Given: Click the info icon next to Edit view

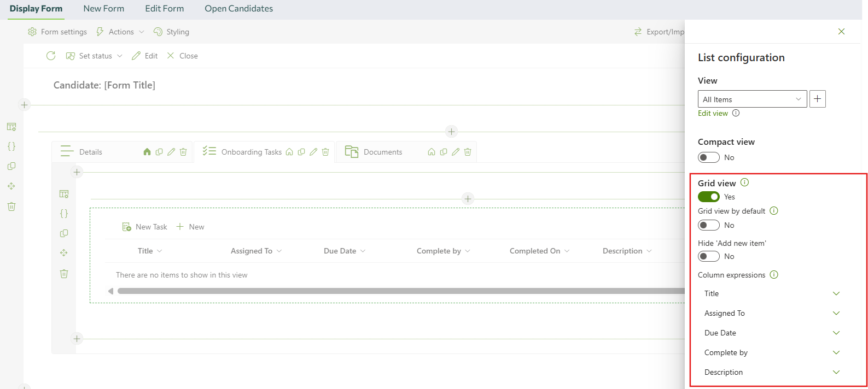Looking at the screenshot, I should (x=736, y=113).
